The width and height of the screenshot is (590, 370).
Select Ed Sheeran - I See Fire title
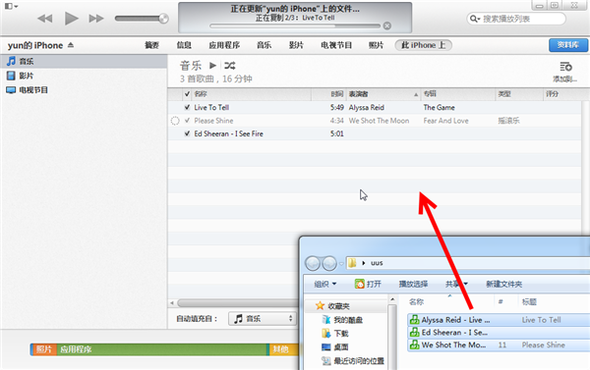pos(228,134)
